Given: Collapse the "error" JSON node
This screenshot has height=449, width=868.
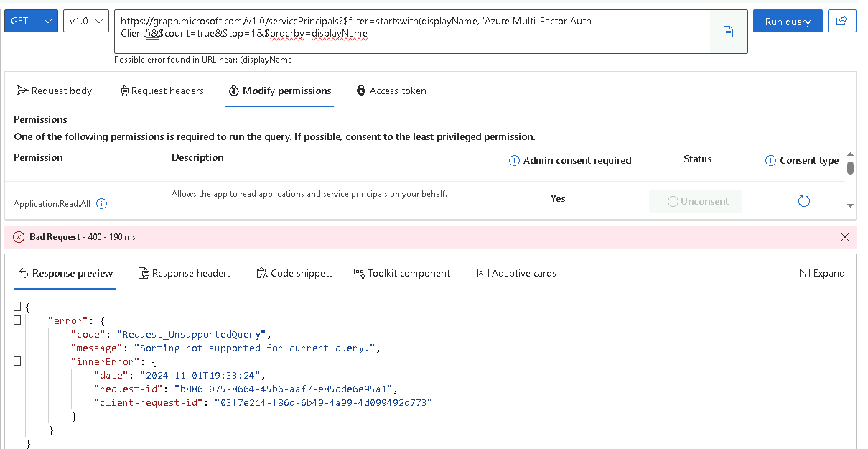Looking at the screenshot, I should click(x=17, y=320).
